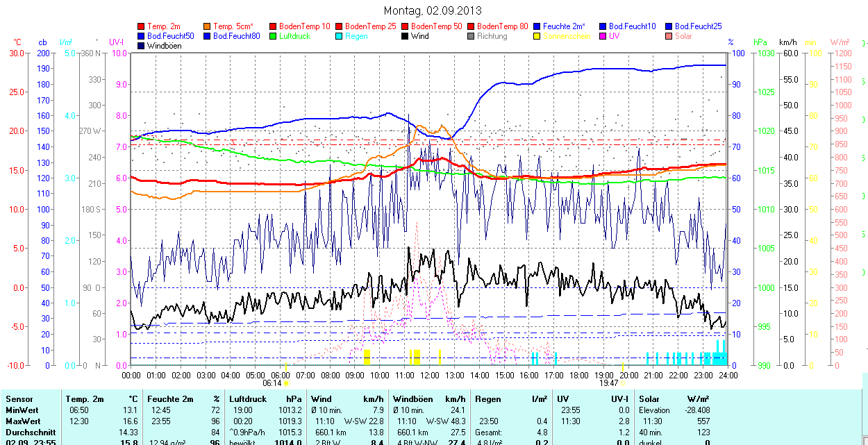Click the red Temp. 2m legend swatch
The image size is (868, 445).
[142, 26]
